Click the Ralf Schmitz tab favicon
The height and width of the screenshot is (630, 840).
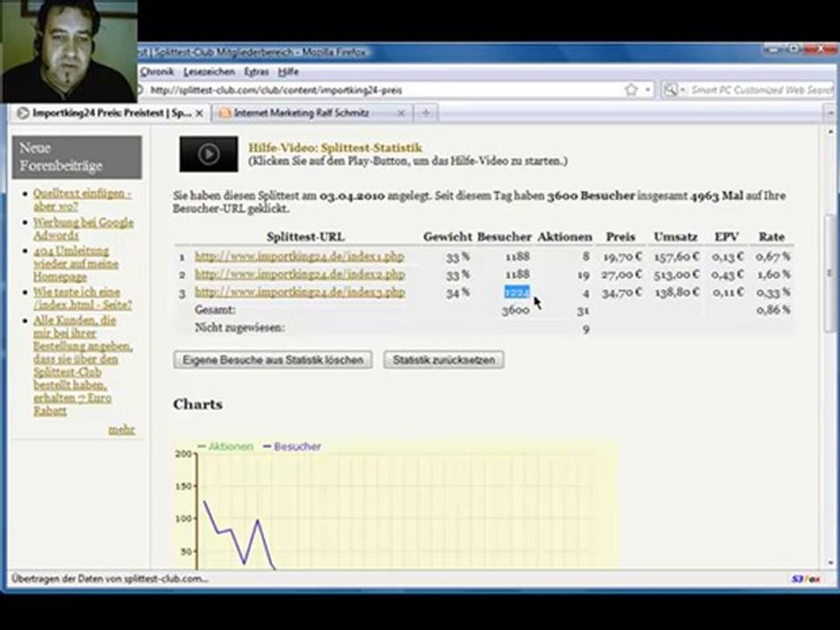pos(225,113)
